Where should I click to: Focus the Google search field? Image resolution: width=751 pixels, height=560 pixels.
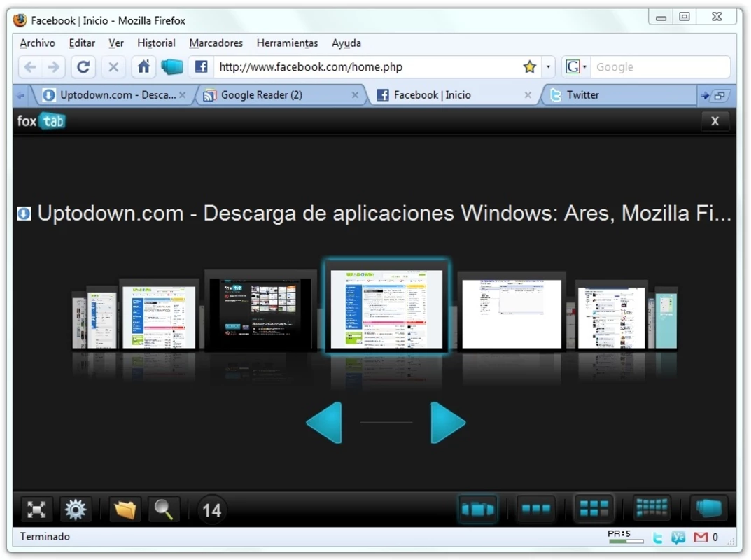point(661,67)
